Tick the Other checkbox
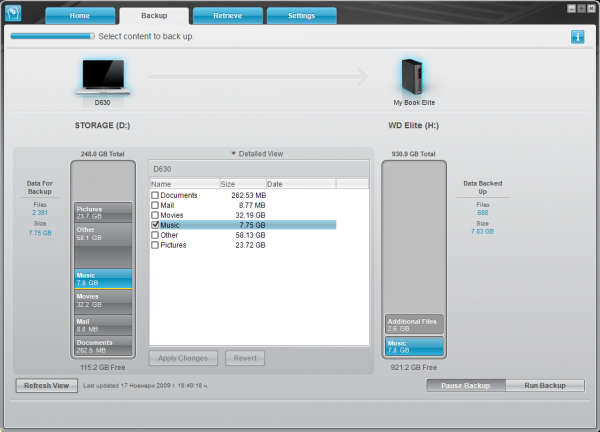Image resolution: width=600 pixels, height=432 pixels. pos(155,235)
